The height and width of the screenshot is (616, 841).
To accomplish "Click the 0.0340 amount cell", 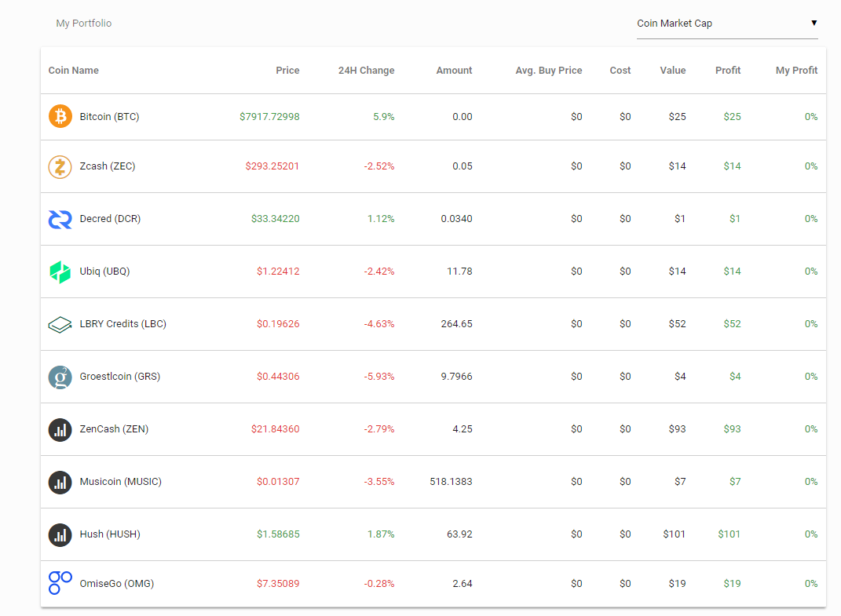I will click(456, 219).
